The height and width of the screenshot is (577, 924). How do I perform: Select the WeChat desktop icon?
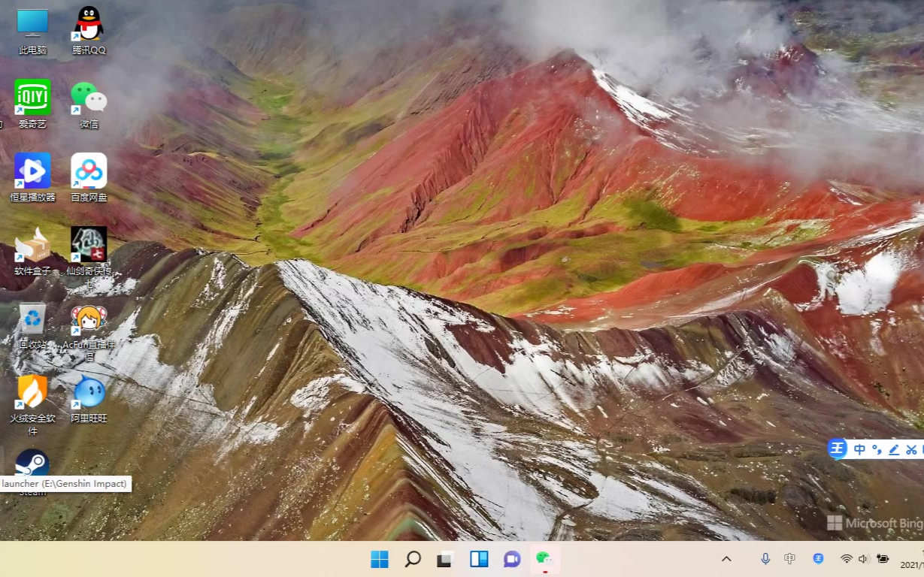coord(89,98)
